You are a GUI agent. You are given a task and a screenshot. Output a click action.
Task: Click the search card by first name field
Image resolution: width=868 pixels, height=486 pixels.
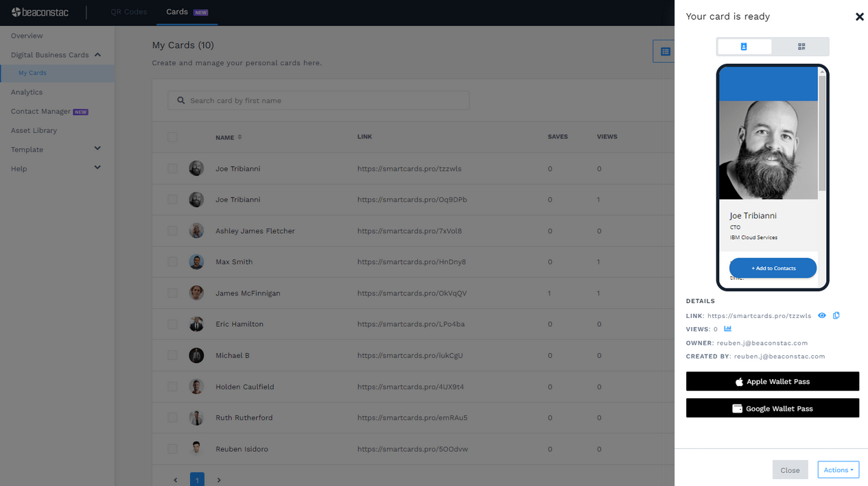point(318,101)
